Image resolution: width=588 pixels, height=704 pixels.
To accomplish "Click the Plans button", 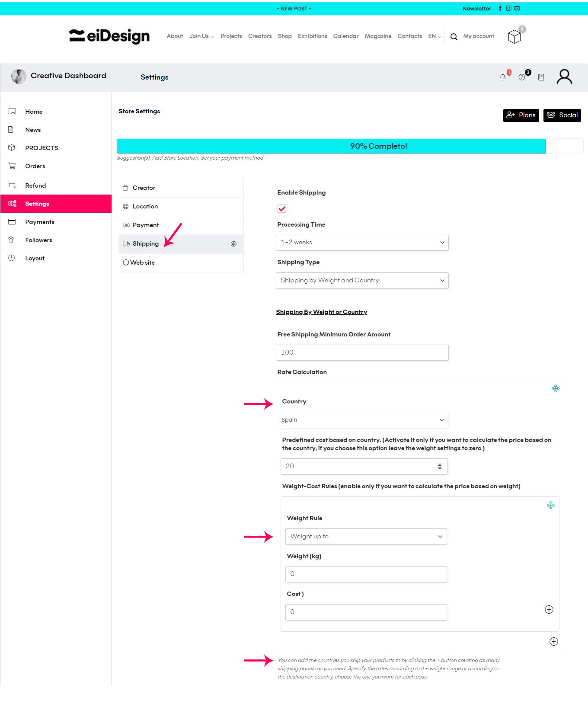I will click(521, 115).
